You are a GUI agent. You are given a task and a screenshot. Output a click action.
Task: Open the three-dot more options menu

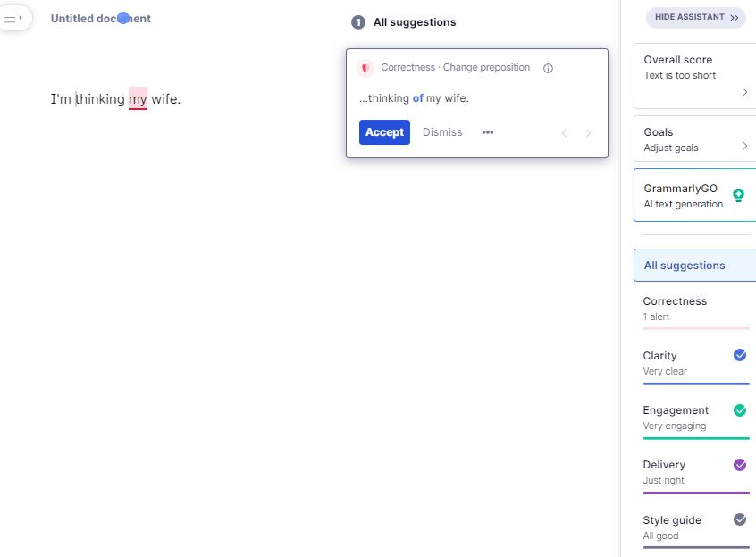click(488, 132)
